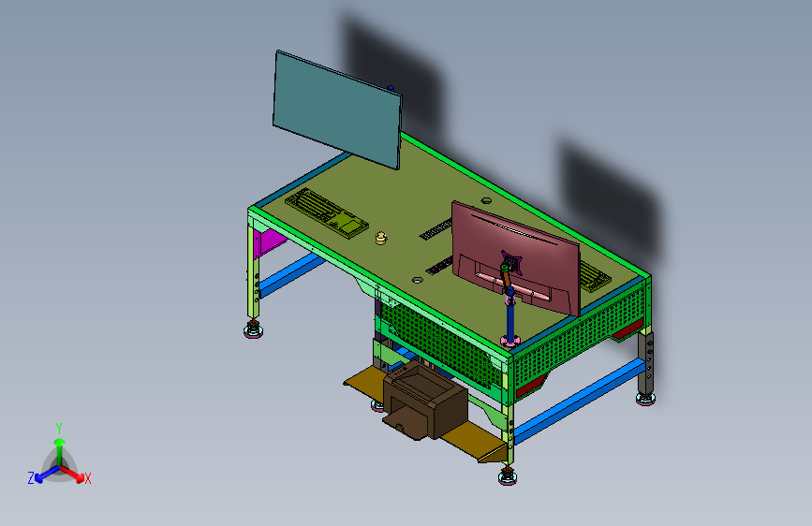Click the X axis label on the triad

87,478
